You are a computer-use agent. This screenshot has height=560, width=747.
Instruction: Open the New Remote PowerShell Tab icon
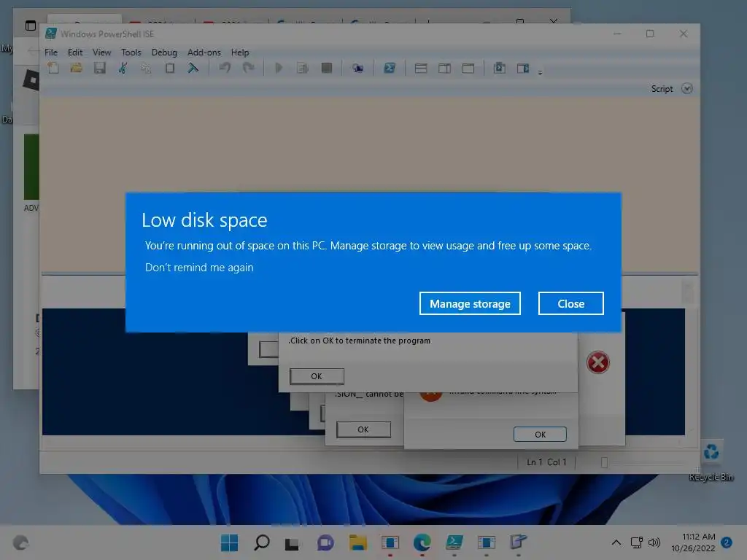(x=357, y=68)
